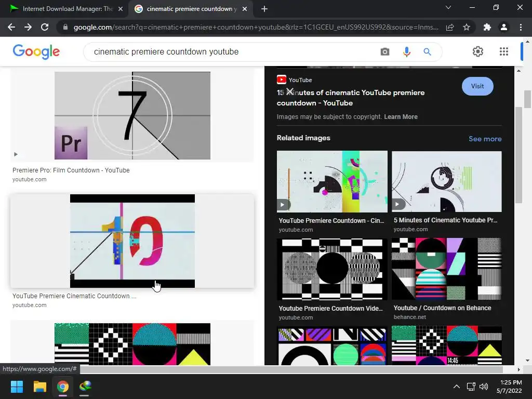Open Chrome's three-dot menu
Viewport: 532px width, 399px height.
[521, 27]
